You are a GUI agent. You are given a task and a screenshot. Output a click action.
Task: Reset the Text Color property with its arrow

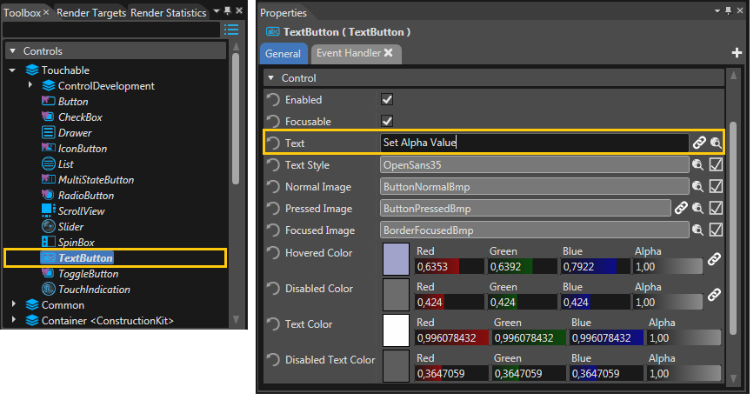[273, 324]
